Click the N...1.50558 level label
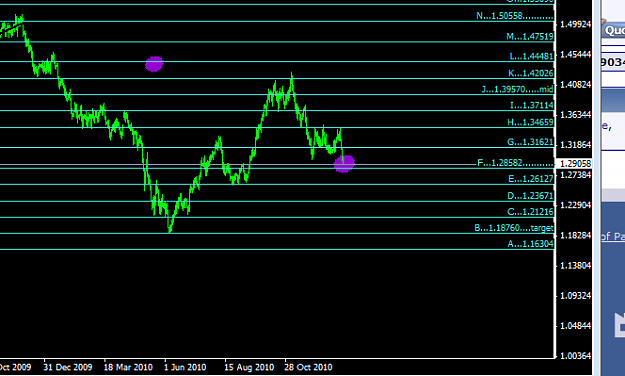Viewport: 625px width, 376px height. [515, 16]
